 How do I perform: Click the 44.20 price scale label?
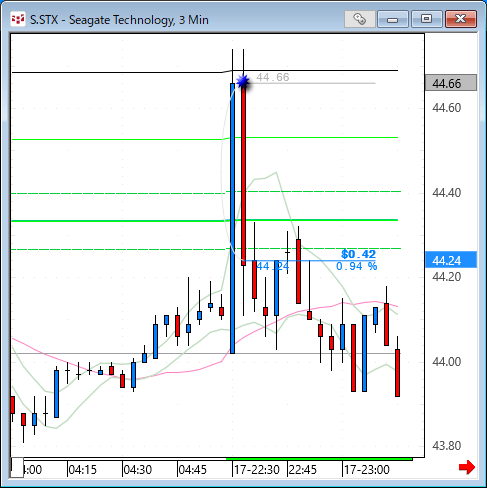[446, 277]
